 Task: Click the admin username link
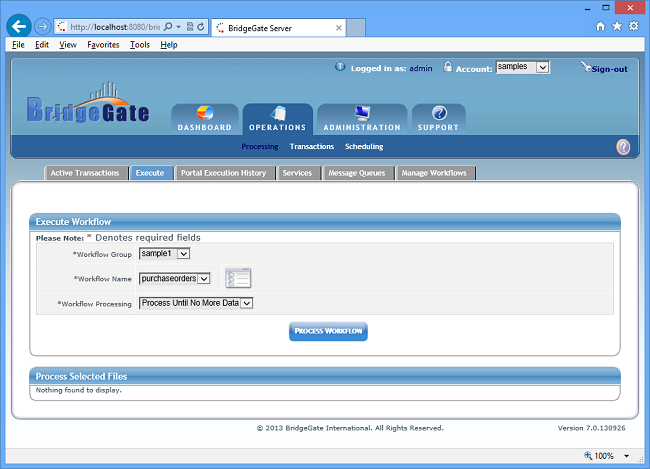[421, 68]
